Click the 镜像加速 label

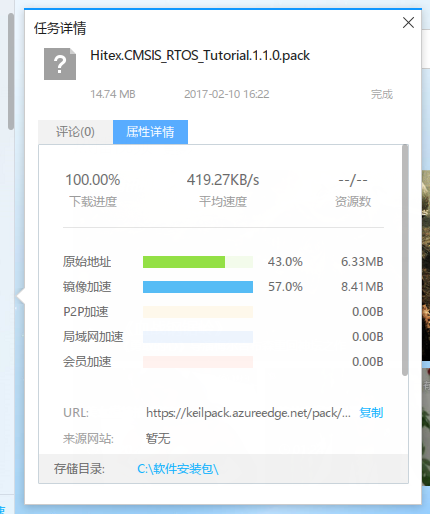click(x=87, y=287)
